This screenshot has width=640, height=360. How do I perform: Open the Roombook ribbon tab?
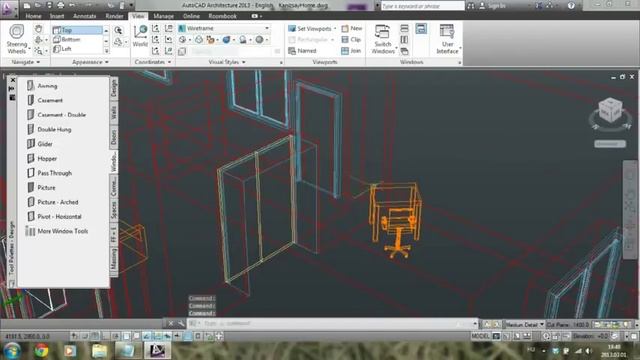[222, 16]
